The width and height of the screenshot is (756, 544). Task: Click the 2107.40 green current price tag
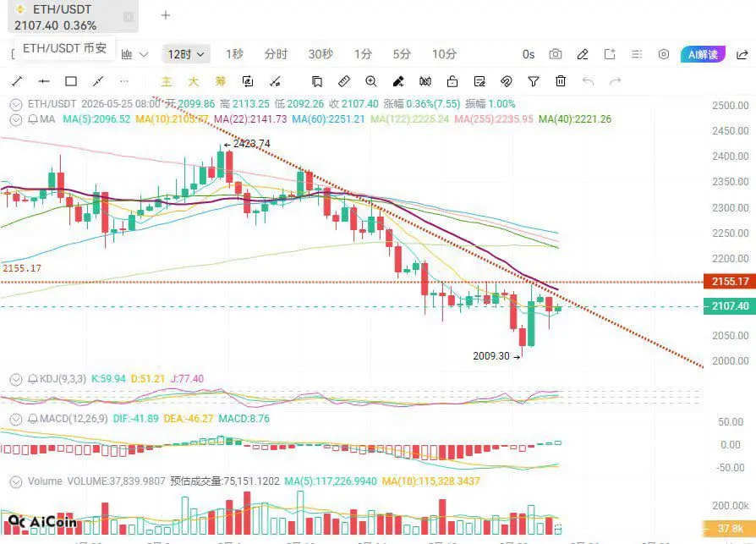tap(730, 305)
